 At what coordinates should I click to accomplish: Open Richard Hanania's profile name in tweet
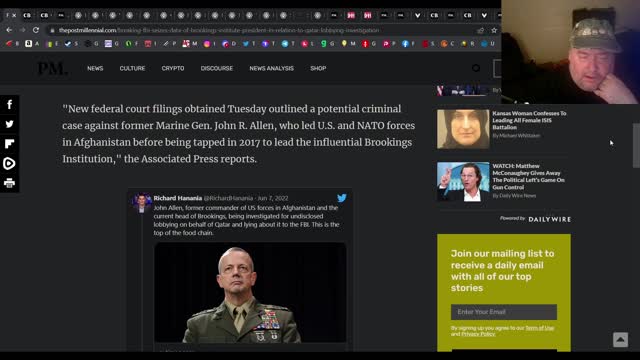(178, 198)
